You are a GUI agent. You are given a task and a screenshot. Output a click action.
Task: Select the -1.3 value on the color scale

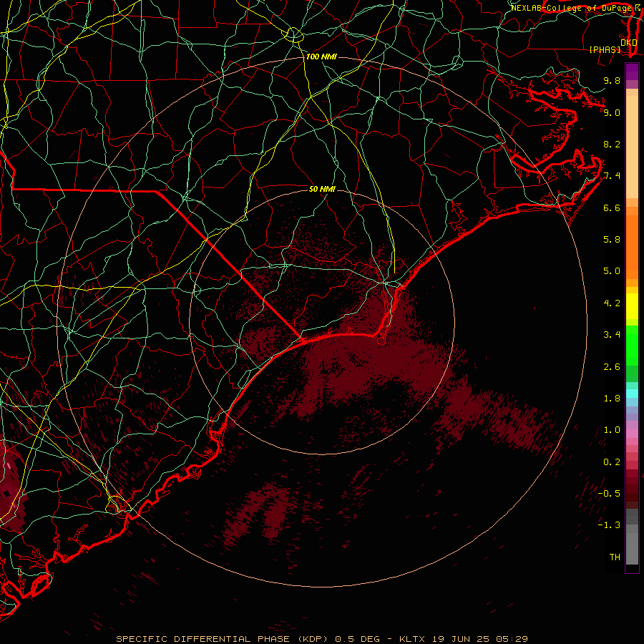[609, 525]
